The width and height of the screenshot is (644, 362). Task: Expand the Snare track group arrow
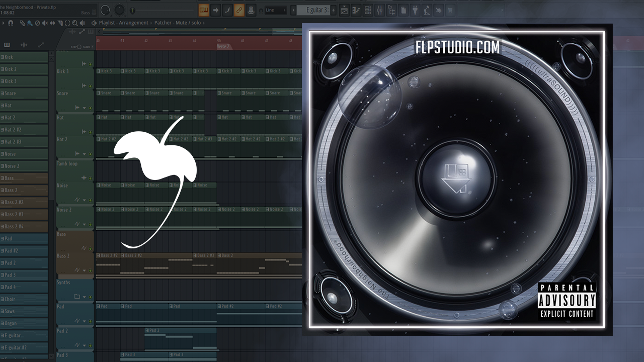coord(84,108)
